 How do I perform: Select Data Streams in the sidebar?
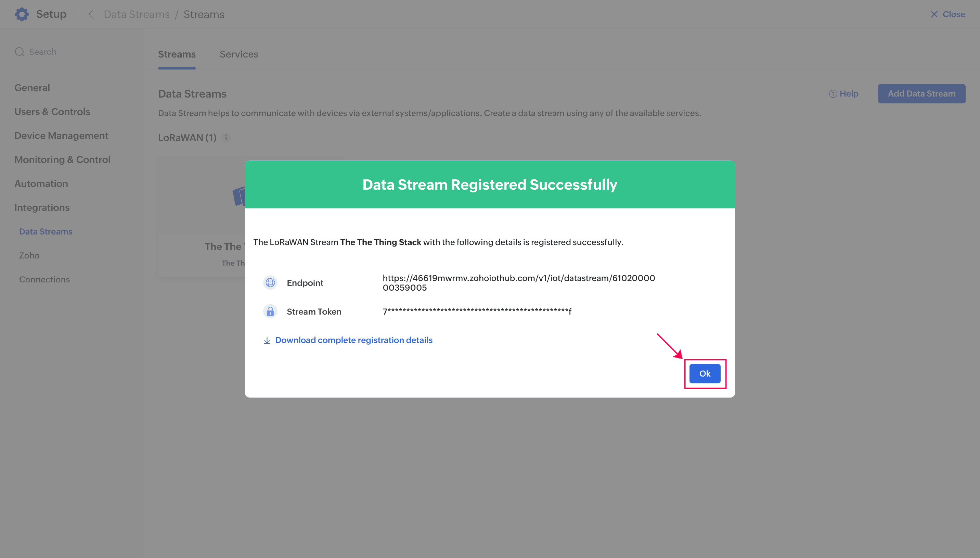click(45, 231)
